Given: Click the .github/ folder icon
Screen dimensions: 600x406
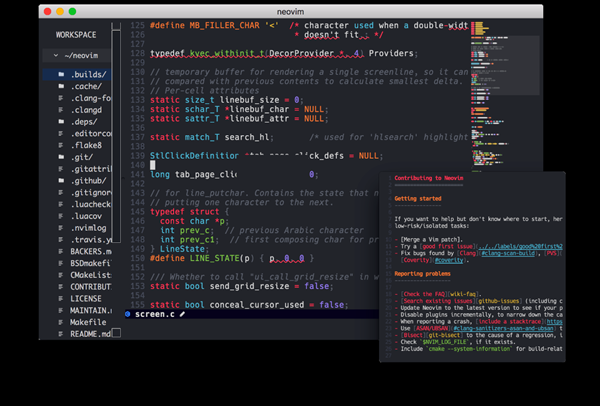Looking at the screenshot, I should 61,181.
